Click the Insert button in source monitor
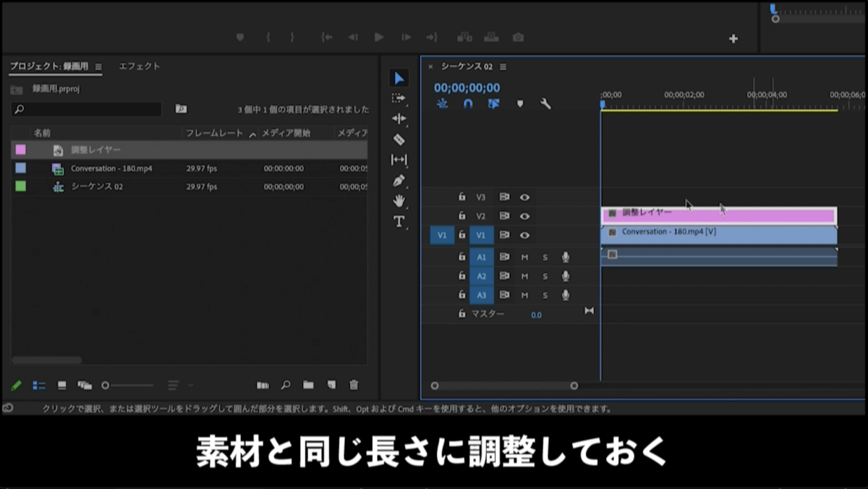868x489 pixels. tap(464, 38)
